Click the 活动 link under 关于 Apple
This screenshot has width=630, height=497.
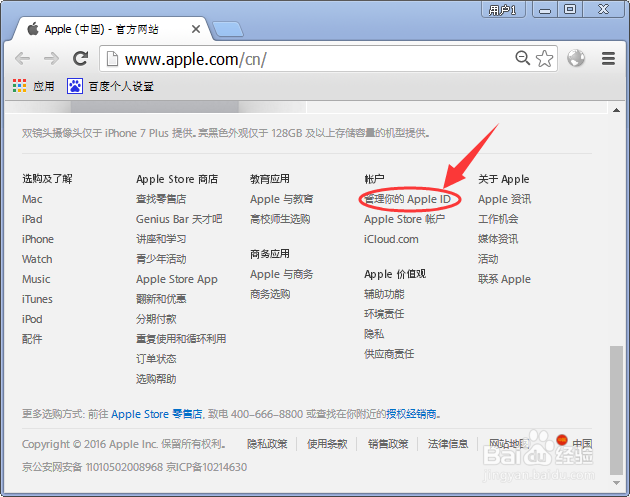488,259
